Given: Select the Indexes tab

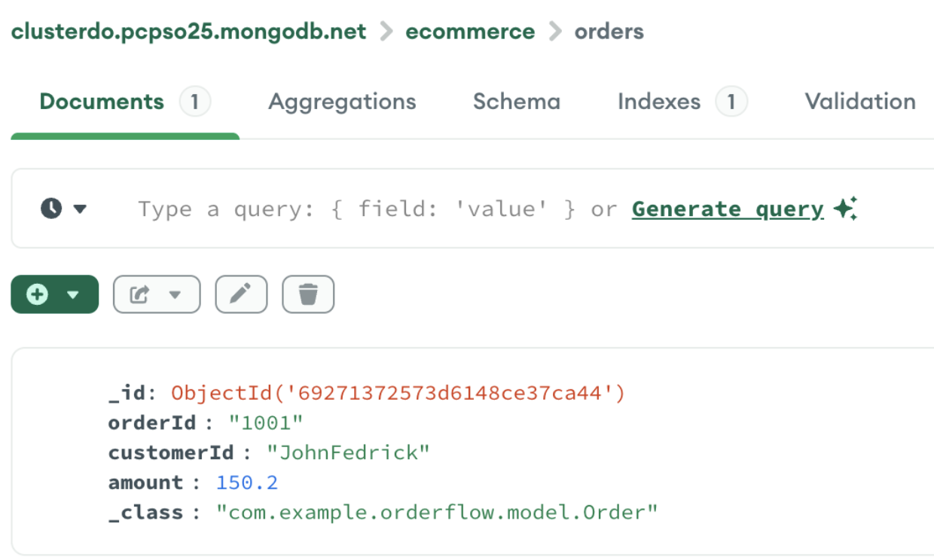Looking at the screenshot, I should click(x=658, y=102).
